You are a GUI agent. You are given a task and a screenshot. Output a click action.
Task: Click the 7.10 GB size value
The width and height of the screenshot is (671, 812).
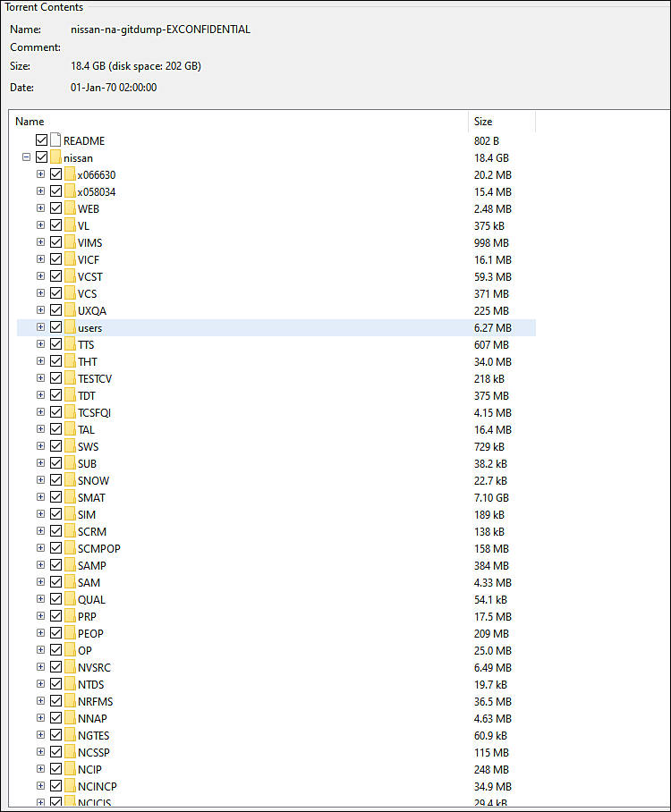click(491, 497)
